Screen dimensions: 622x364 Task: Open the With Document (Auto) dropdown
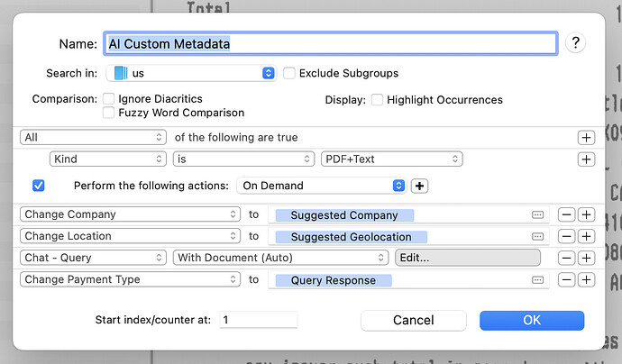click(280, 258)
